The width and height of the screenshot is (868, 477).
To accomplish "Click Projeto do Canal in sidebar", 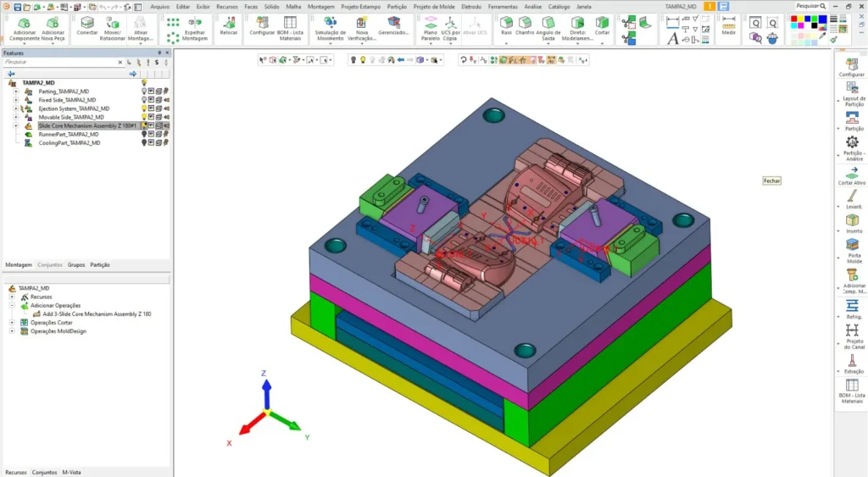I will pos(853,336).
